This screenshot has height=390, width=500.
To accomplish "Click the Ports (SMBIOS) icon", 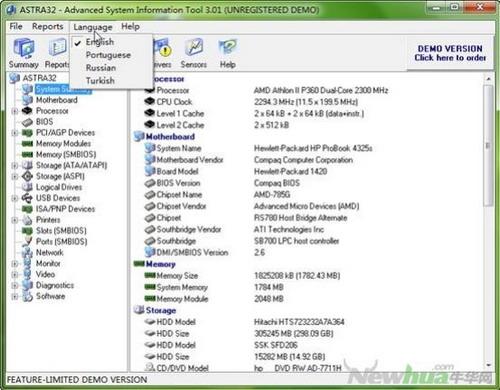I will coord(27,242).
